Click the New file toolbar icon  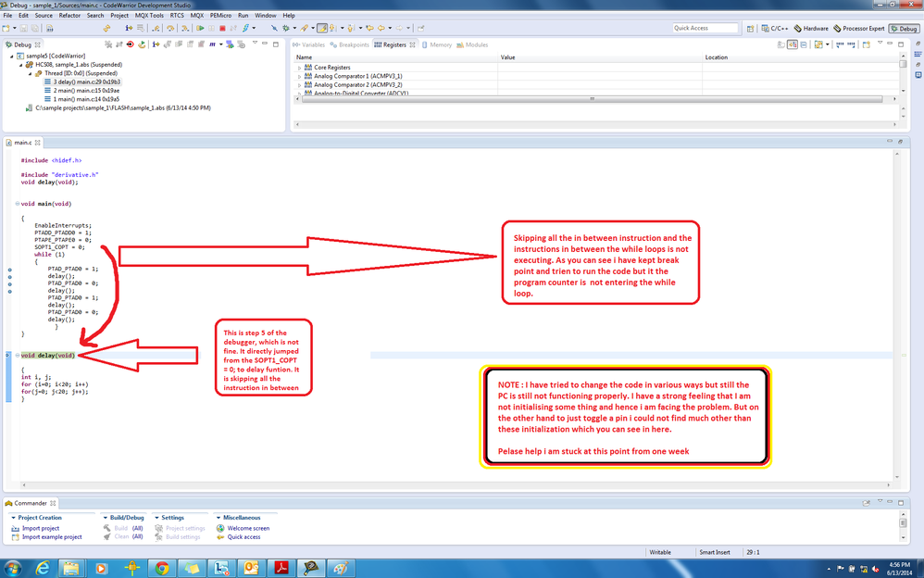(x=6, y=28)
